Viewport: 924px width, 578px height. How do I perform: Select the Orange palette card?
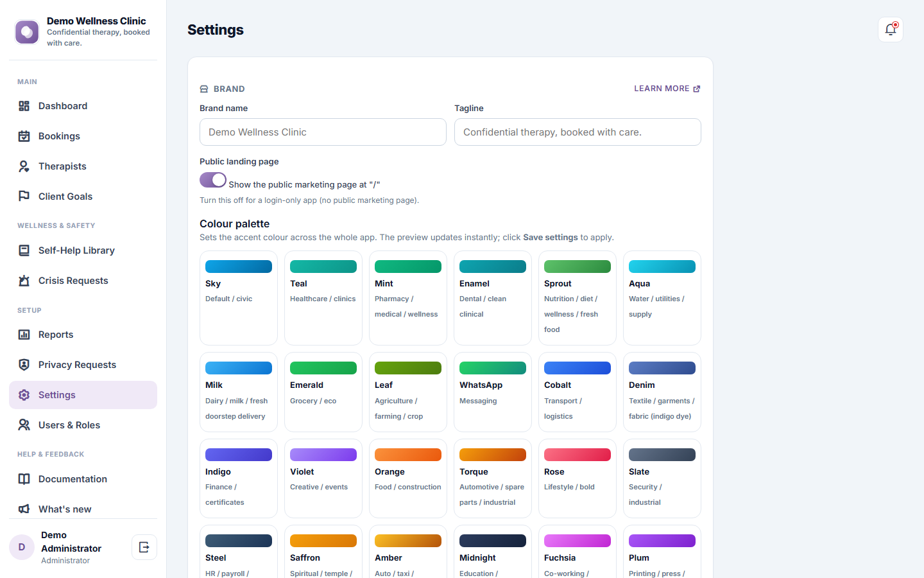[408, 478]
